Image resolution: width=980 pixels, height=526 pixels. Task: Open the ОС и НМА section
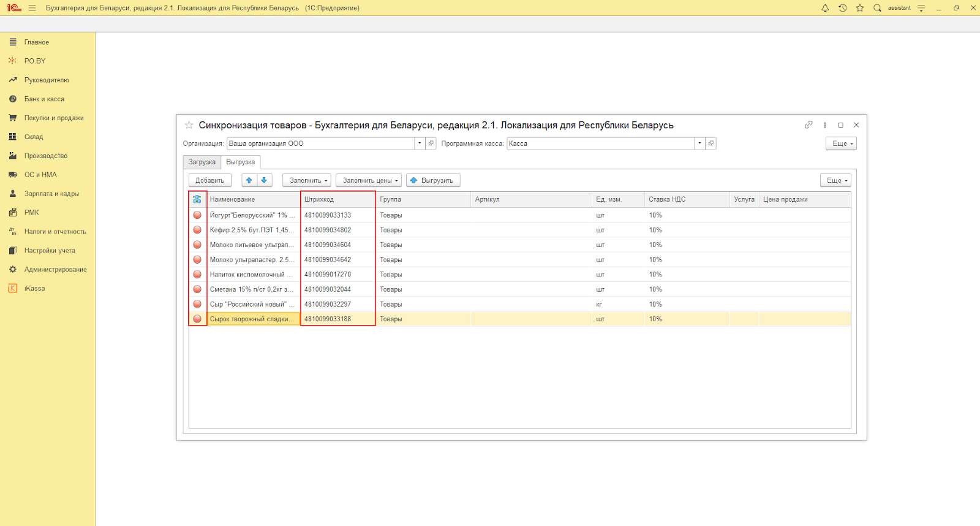point(40,175)
